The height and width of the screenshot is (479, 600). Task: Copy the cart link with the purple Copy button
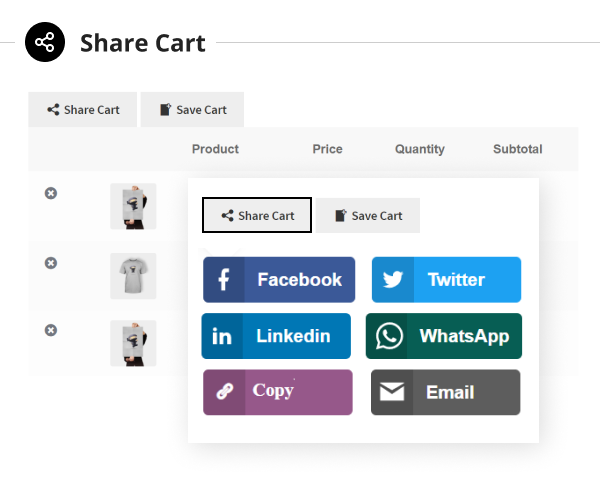pos(278,392)
